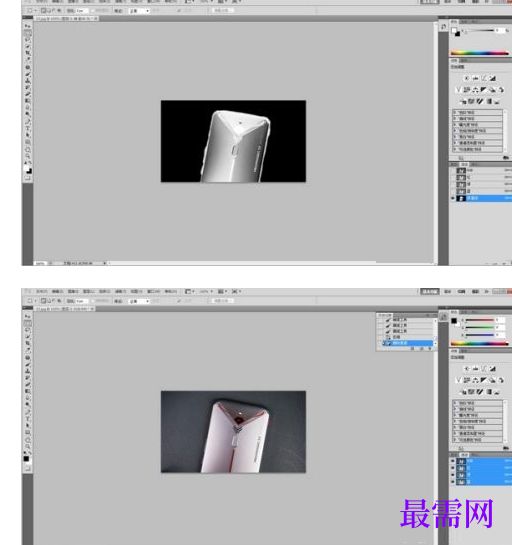Open the Arrange Documents dropdown in the lower application bar

(221, 291)
